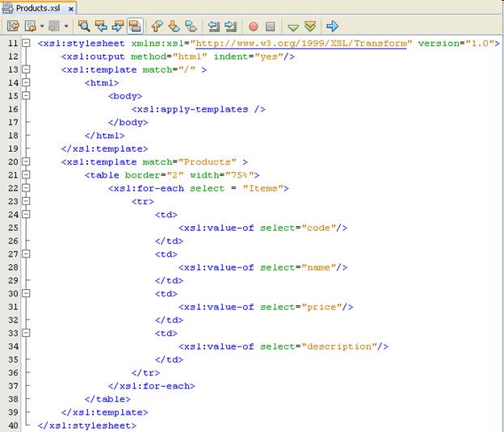This screenshot has height=432, width=504.
Task: Shift the line left
Action: [x=214, y=26]
